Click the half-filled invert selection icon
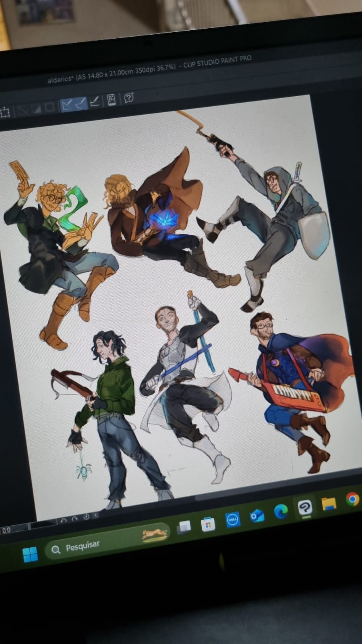362x644 pixels. point(37,109)
